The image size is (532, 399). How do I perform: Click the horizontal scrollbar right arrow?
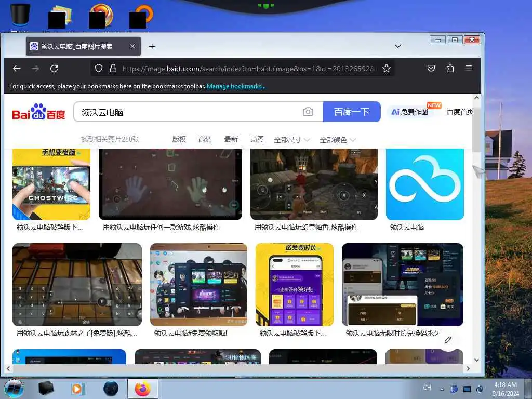[468, 368]
